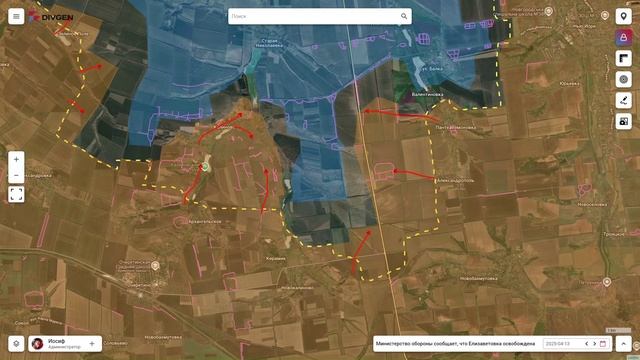
Task: Click the Старая Николаевка map label
Action: click(x=269, y=43)
